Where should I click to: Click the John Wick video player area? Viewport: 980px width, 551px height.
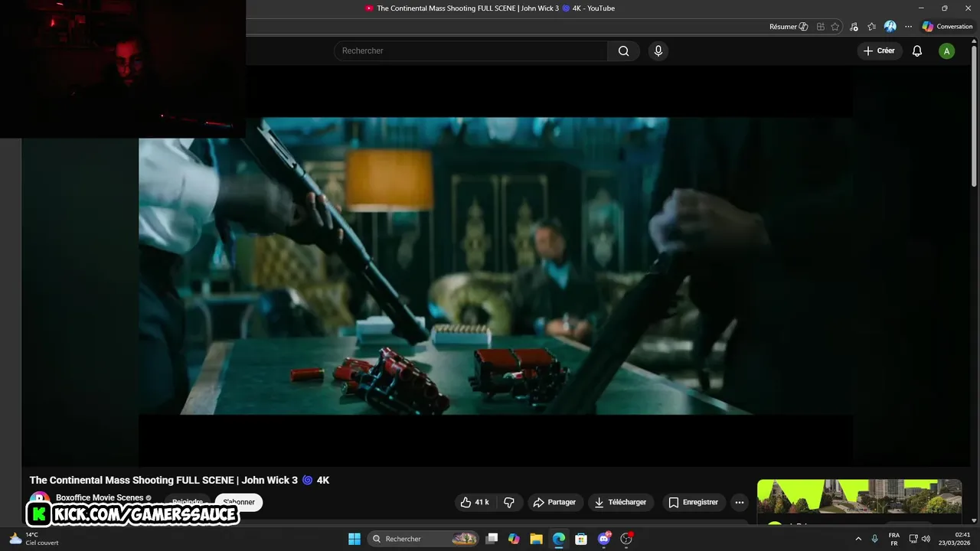tap(495, 266)
